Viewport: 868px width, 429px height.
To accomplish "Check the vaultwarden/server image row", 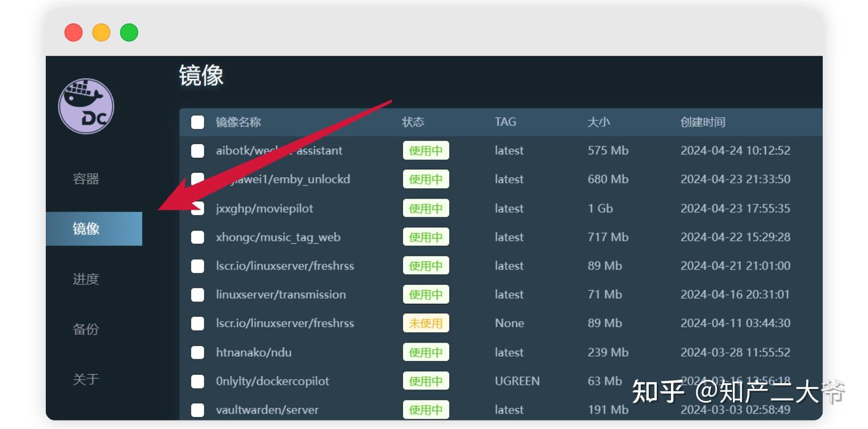I will [198, 410].
